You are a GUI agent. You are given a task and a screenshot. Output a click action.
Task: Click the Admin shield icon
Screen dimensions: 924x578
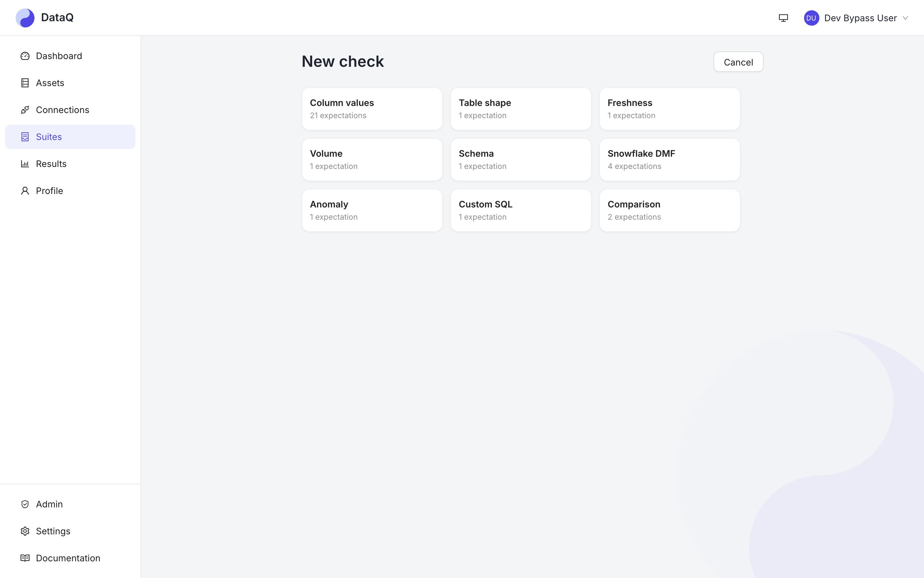tap(25, 504)
